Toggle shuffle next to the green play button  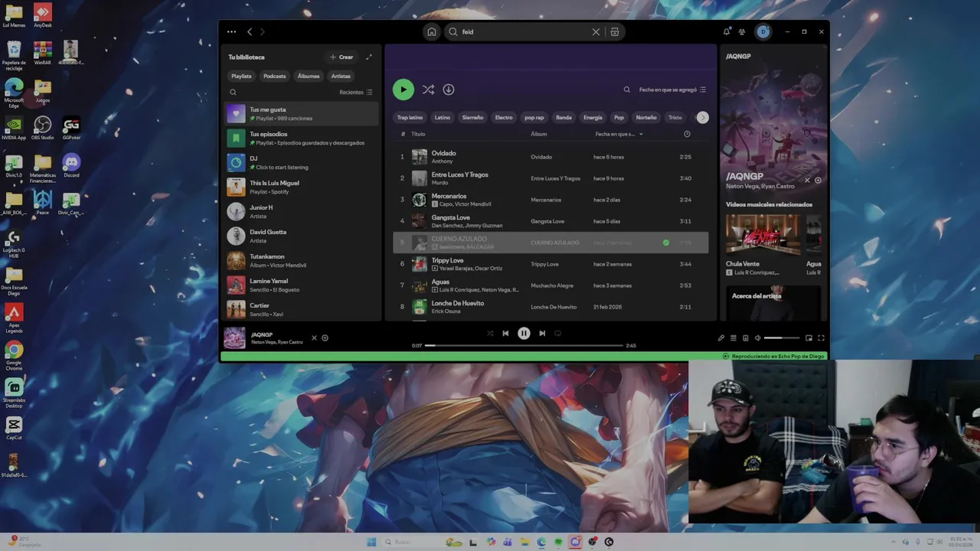click(428, 90)
